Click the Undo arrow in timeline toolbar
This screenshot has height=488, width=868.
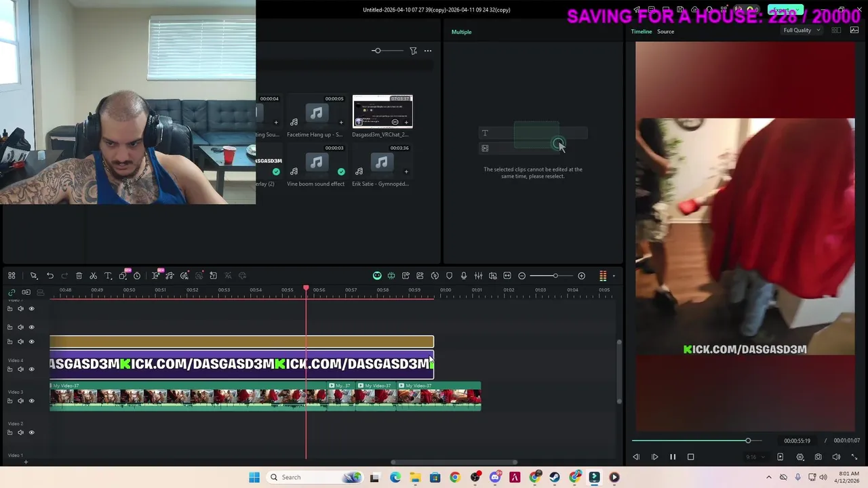tap(50, 276)
